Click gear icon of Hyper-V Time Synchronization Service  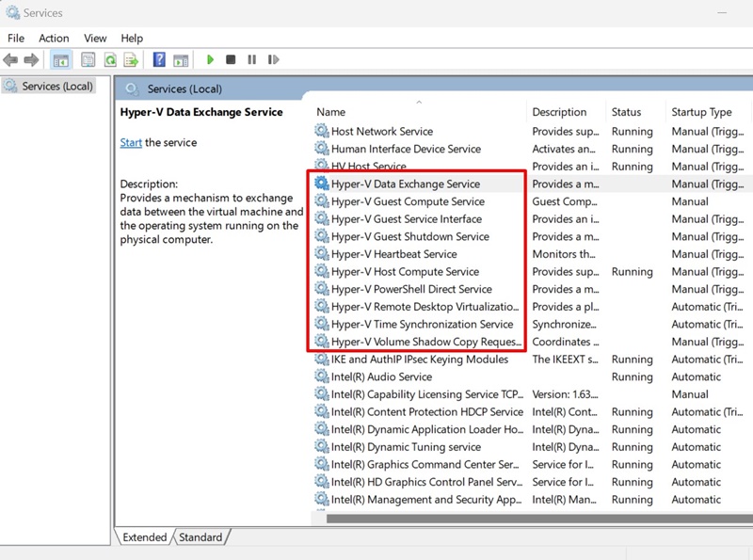click(x=321, y=324)
